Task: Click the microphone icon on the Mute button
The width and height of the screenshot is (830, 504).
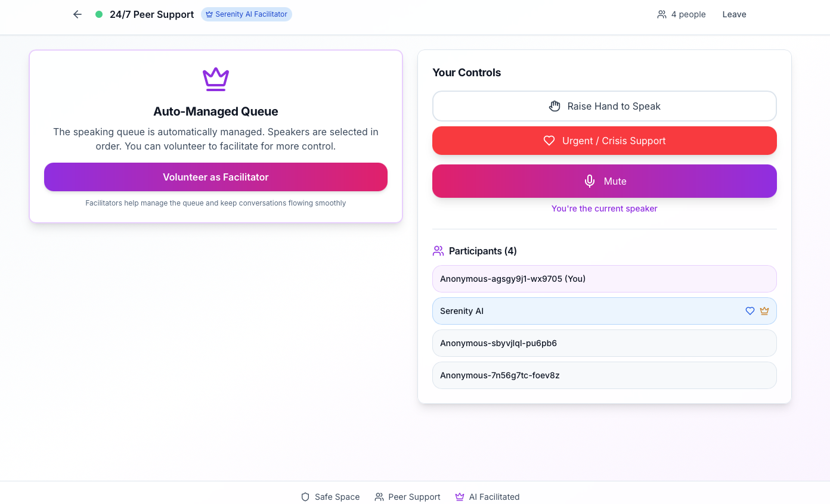Action: pos(590,181)
